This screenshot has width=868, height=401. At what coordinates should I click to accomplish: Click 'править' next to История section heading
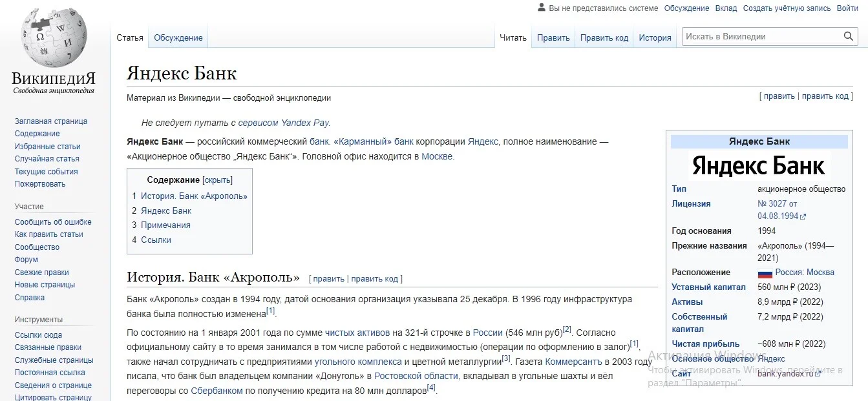328,279
